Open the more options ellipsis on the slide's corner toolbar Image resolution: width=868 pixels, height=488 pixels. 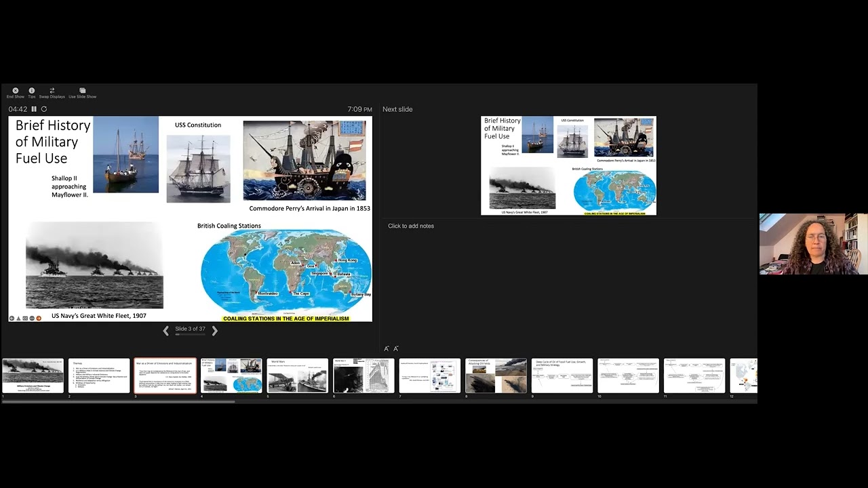click(x=32, y=318)
